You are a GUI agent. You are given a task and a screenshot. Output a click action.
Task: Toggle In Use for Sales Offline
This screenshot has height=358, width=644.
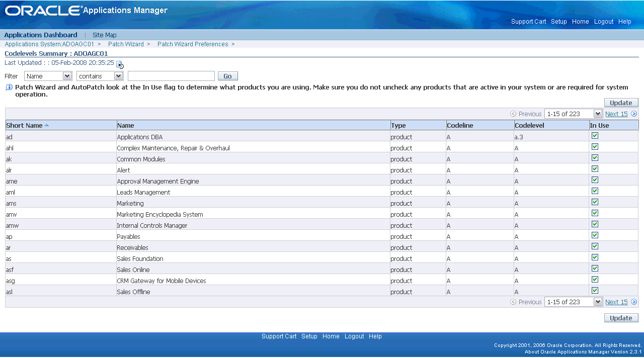595,291
